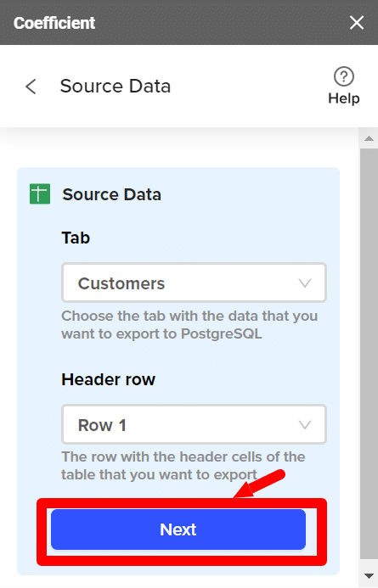This screenshot has width=378, height=588.
Task: Click the chevron in the Row 1 dropdown
Action: (305, 425)
